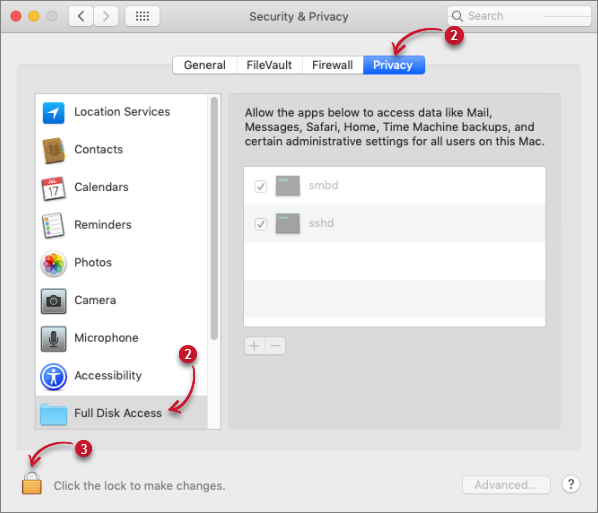Screen dimensions: 598x513
Task: Select the Accessibility label
Action: pos(108,376)
